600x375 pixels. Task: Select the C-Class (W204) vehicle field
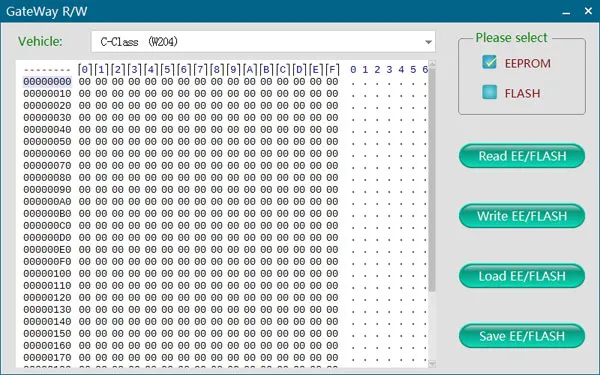263,42
